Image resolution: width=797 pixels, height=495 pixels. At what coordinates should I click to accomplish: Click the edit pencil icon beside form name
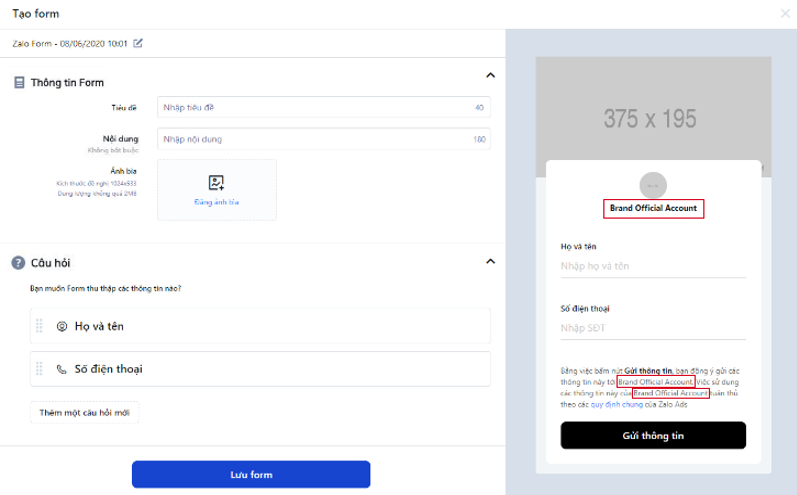click(x=139, y=43)
